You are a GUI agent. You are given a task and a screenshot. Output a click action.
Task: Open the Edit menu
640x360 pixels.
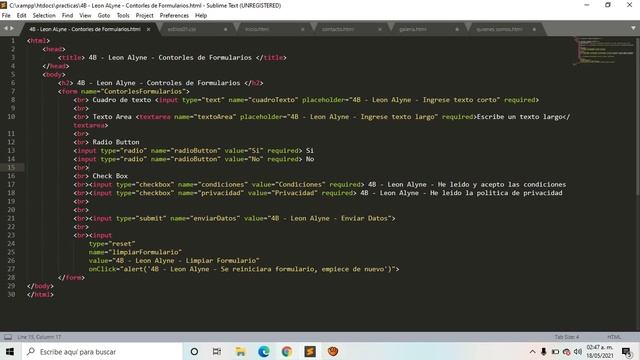click(21, 16)
